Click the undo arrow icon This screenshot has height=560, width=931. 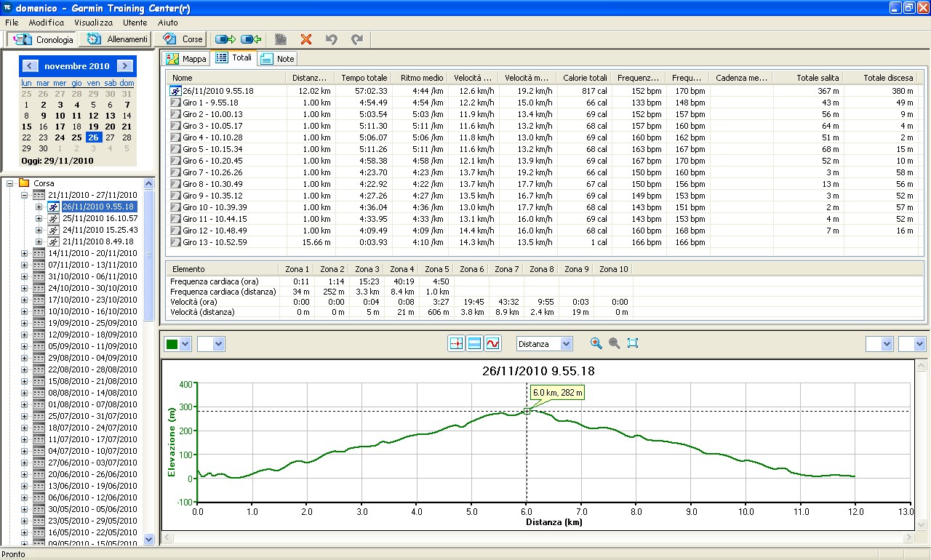click(331, 39)
